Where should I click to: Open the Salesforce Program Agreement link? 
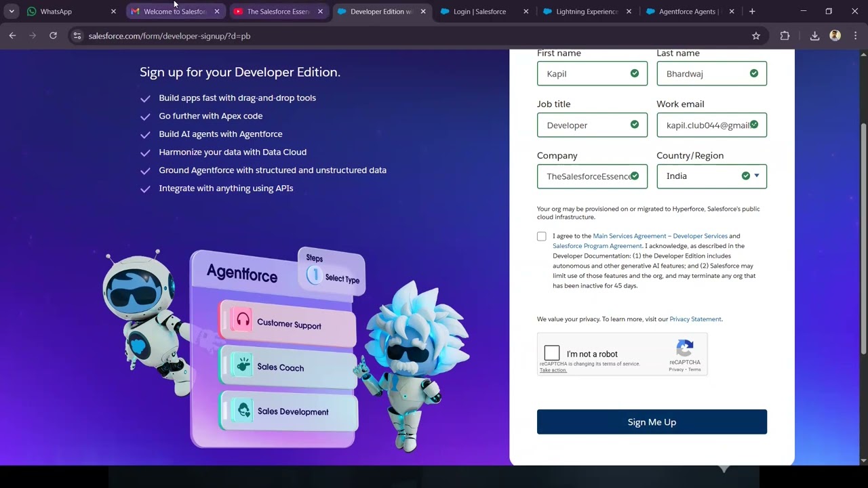click(597, 246)
